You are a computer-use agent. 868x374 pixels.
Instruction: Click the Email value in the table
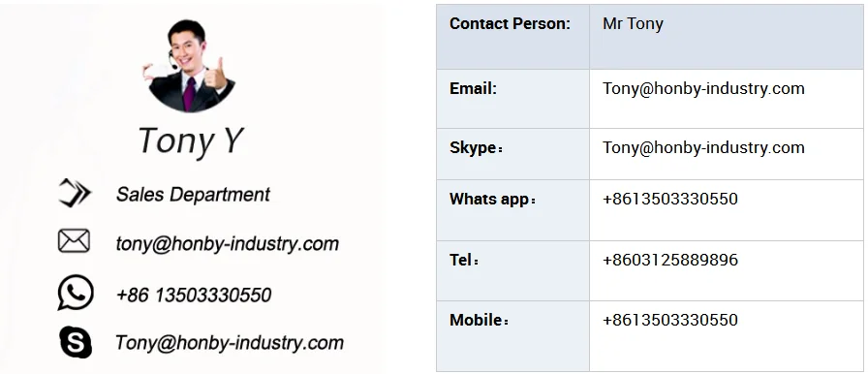click(x=703, y=88)
